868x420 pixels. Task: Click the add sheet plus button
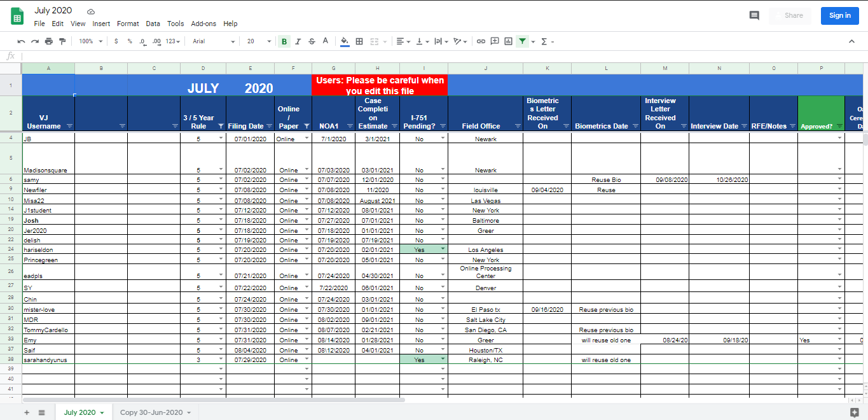click(x=27, y=412)
